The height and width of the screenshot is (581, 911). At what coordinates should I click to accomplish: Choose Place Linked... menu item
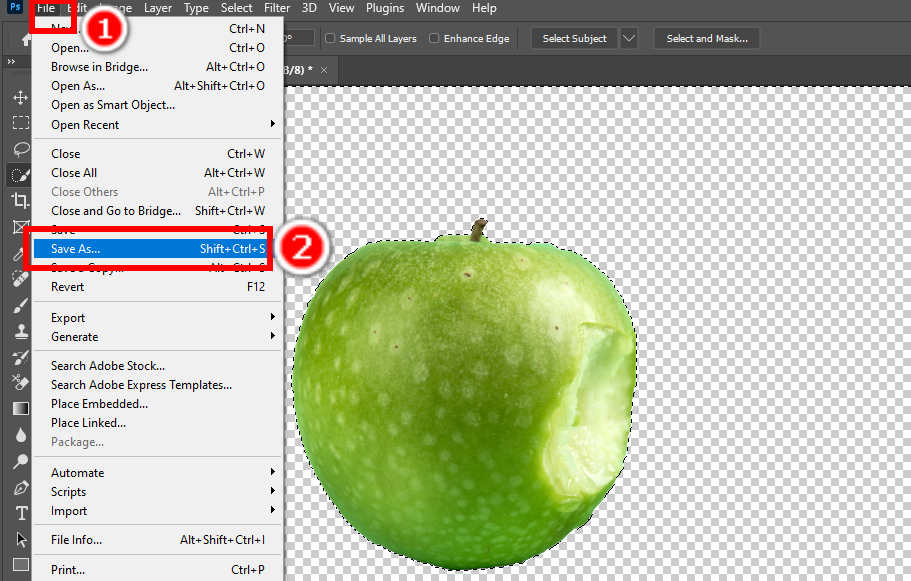157,423
